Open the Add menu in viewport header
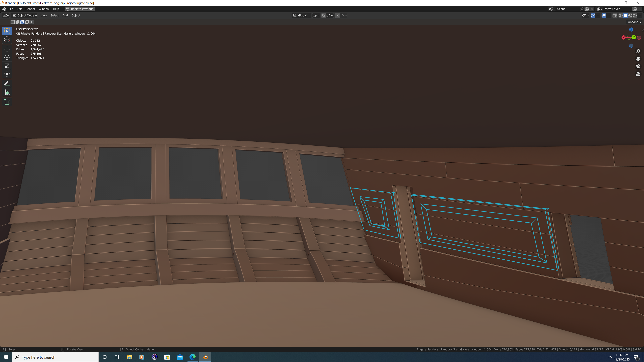Screen dimensions: 644x362 [x=65, y=15]
